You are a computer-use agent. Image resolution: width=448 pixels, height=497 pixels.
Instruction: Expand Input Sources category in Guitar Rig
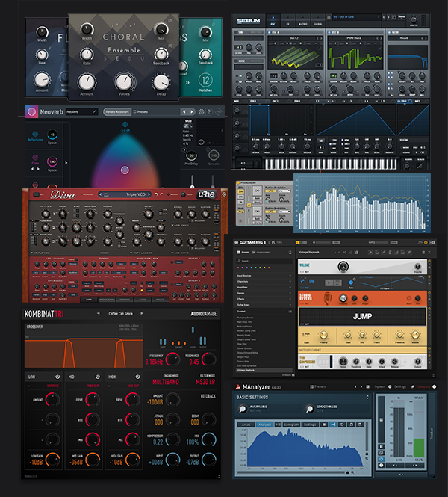[x=264, y=276]
